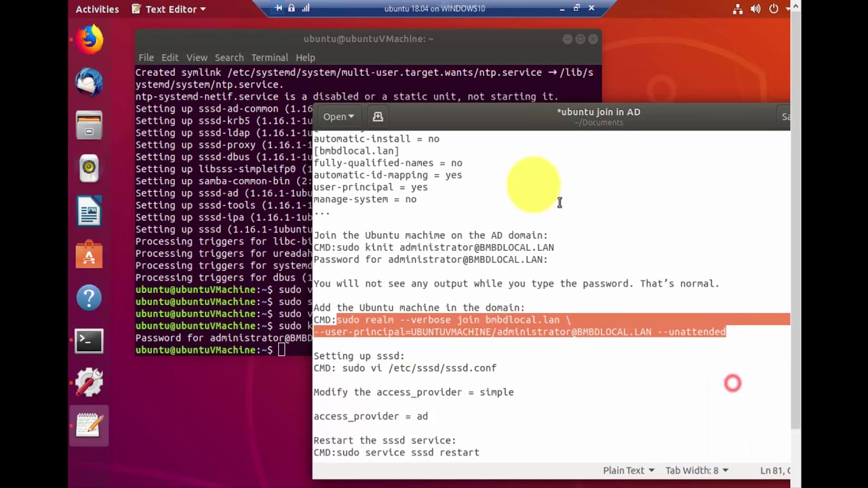868x488 pixels.
Task: Select the Text Editor notepad dock icon
Action: (x=89, y=426)
